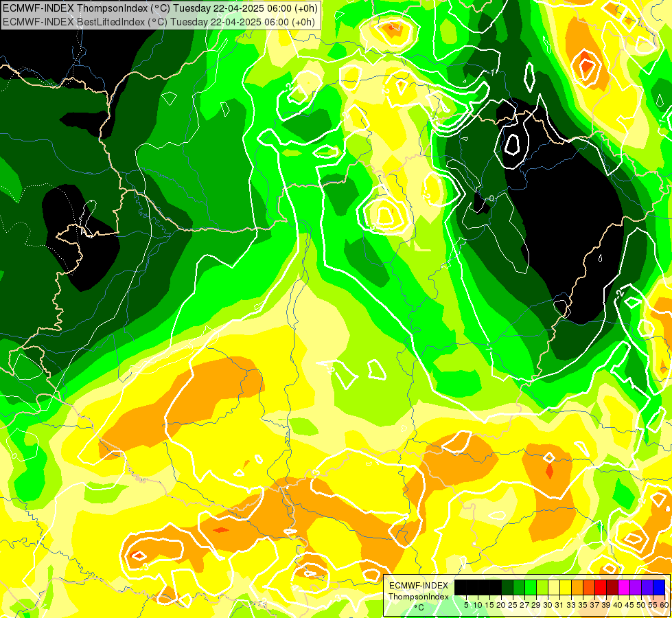Image resolution: width=672 pixels, height=618 pixels.
Task: Click the ThompsonIndex label in the legend
Action: pos(419,597)
